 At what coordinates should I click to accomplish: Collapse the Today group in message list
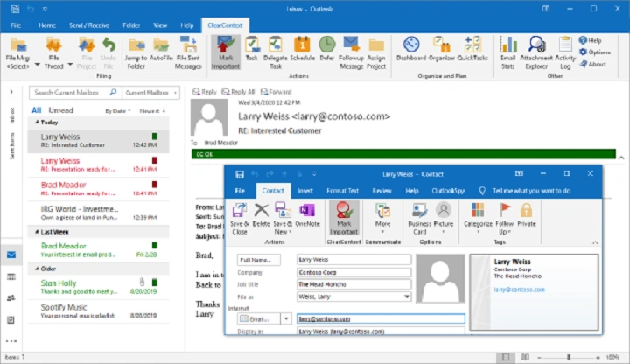[x=37, y=122]
